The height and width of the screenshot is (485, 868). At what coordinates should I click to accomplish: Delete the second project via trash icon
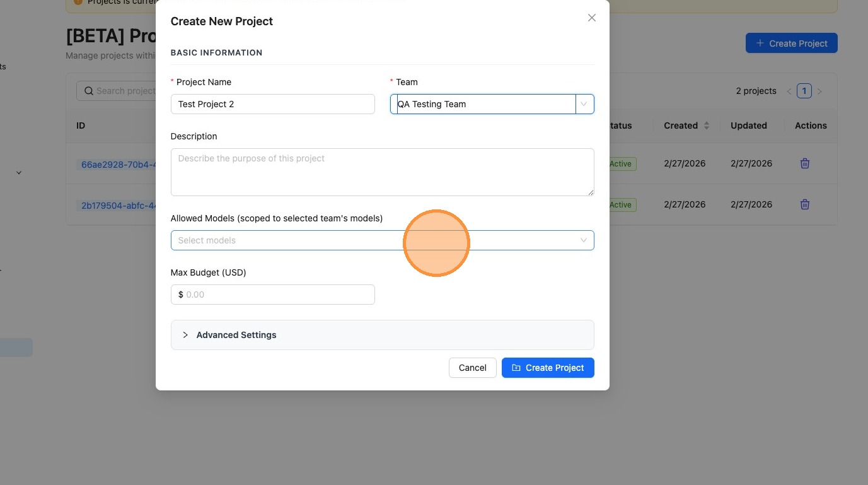[x=804, y=204]
